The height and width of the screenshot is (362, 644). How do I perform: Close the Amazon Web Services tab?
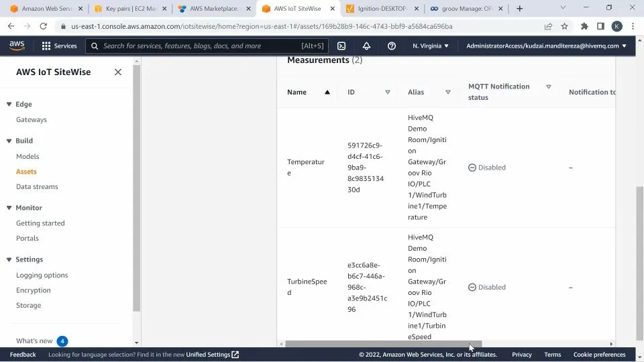80,9
